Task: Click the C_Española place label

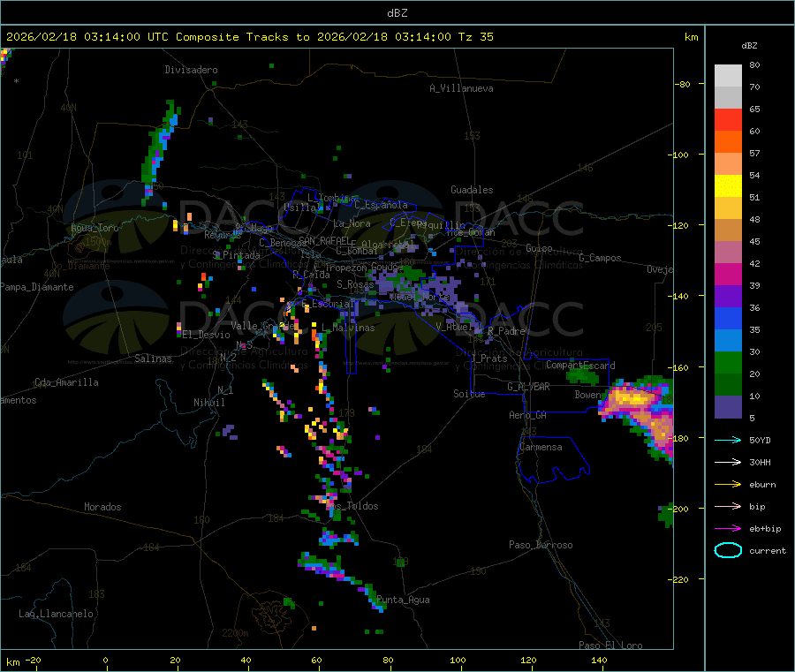Action: 381,205
